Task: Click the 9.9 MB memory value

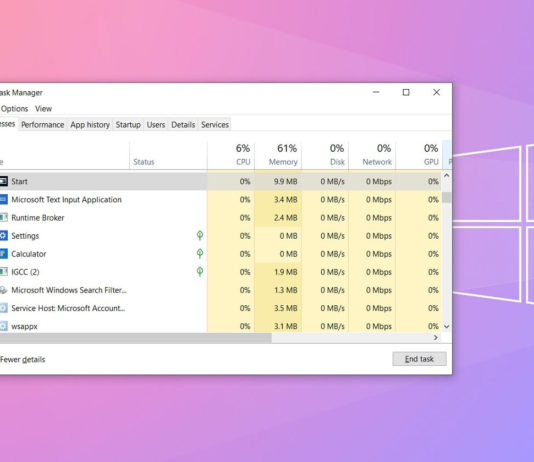Action: click(x=285, y=181)
